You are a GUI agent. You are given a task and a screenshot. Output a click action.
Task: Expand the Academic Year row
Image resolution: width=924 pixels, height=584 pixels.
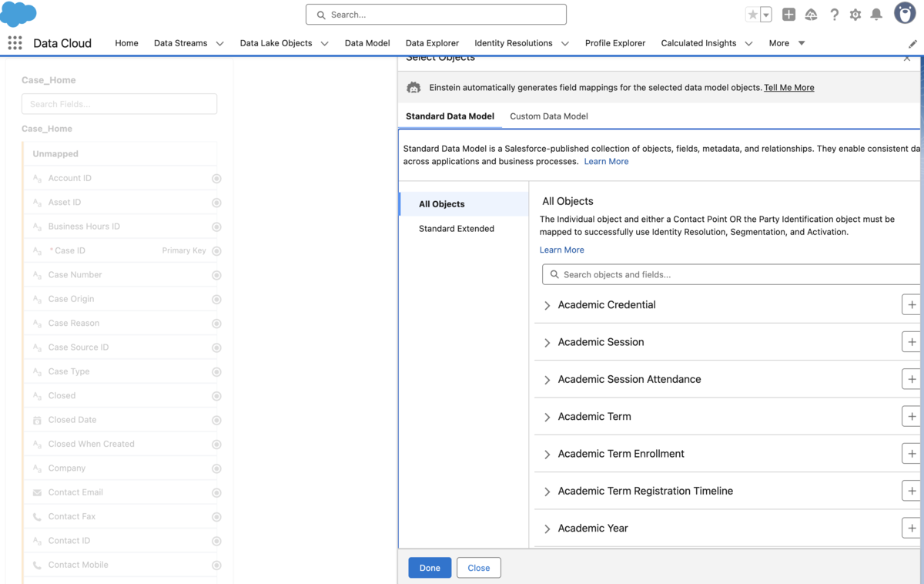(547, 529)
